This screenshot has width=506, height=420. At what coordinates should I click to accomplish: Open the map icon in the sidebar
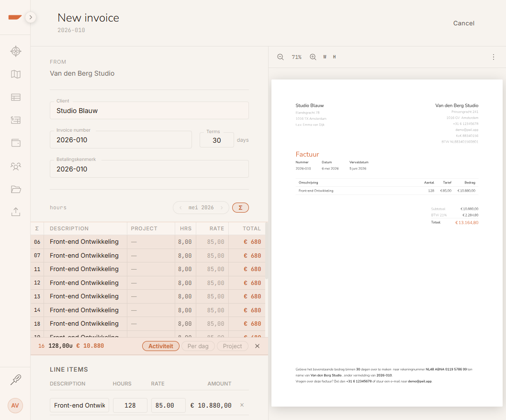[15, 74]
